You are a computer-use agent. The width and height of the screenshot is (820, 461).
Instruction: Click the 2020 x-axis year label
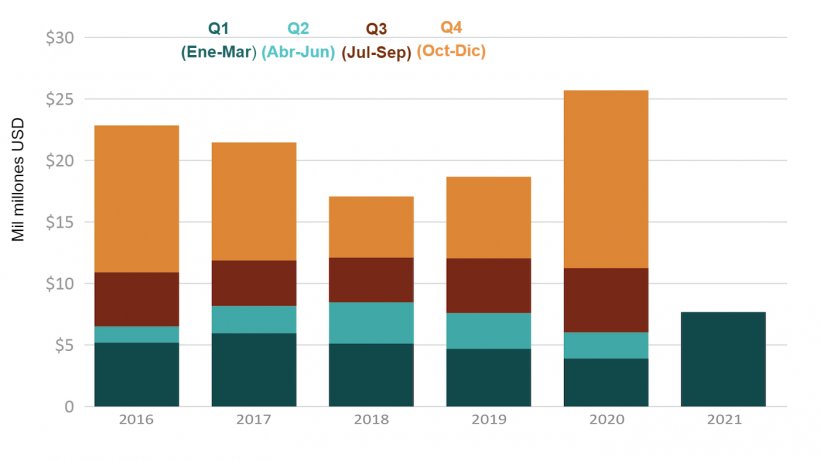607,420
